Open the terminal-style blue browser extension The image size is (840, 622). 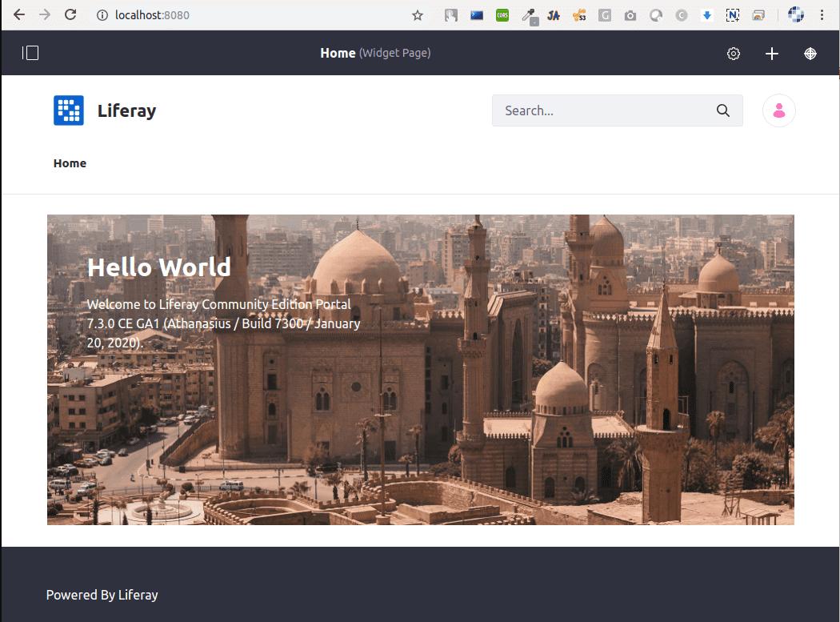[x=476, y=15]
